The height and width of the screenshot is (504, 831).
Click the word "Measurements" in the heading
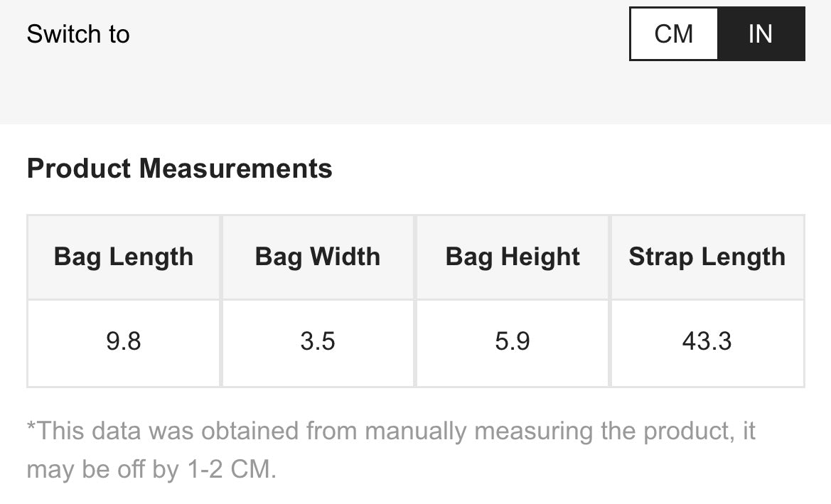[x=235, y=169]
